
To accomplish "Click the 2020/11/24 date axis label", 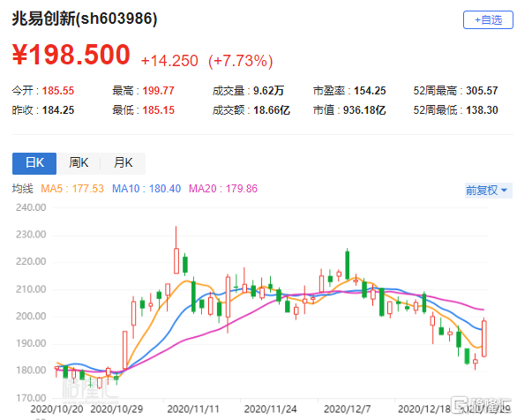I will [x=270, y=409].
